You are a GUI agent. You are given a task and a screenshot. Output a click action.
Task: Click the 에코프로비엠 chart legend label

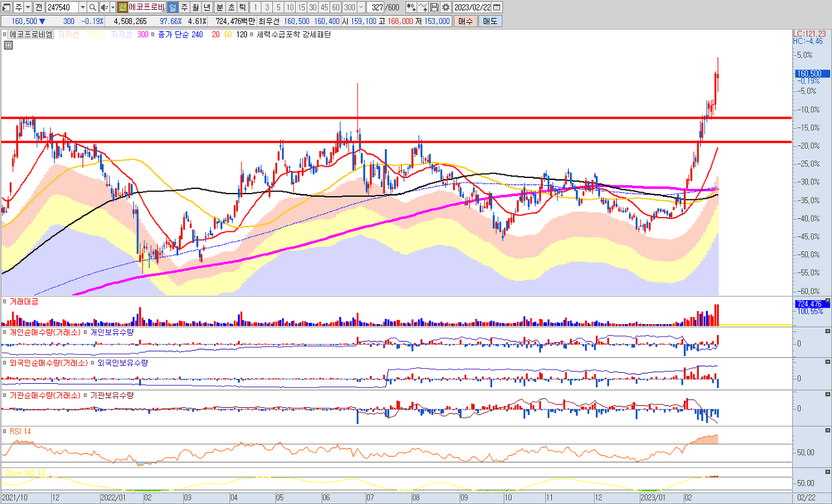(x=32, y=34)
